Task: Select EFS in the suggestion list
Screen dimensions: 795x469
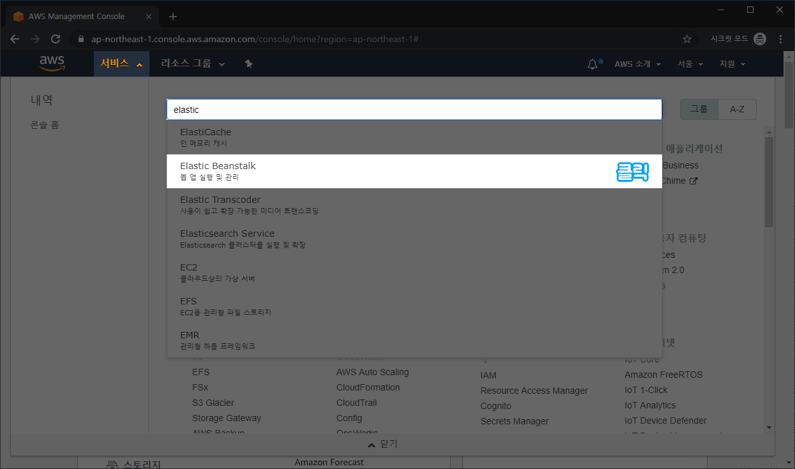Action: click(x=414, y=307)
